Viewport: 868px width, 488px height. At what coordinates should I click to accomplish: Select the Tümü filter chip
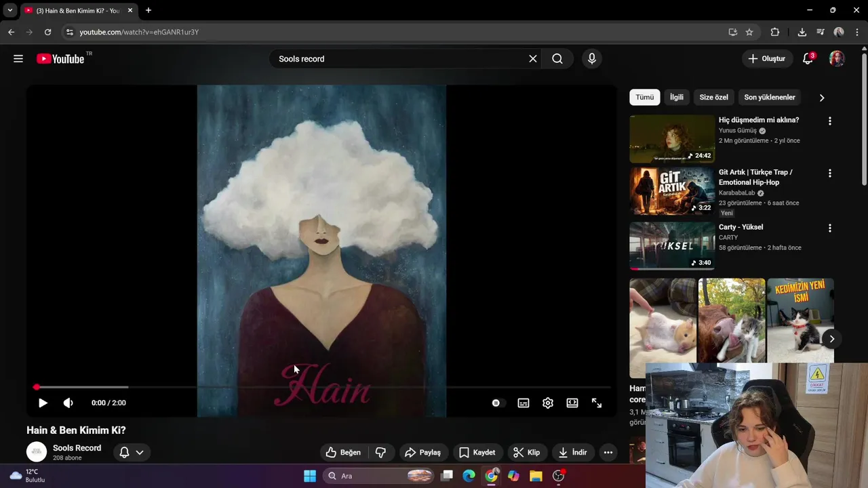(x=645, y=97)
